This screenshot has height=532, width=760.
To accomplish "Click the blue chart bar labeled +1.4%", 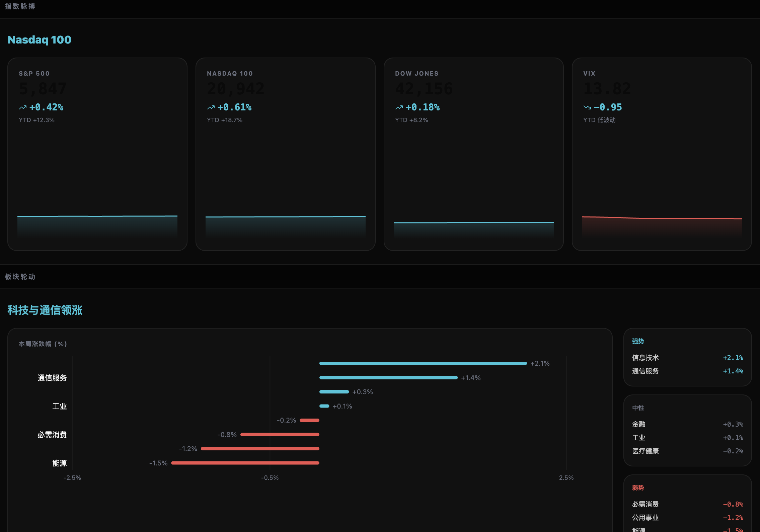I will [388, 377].
